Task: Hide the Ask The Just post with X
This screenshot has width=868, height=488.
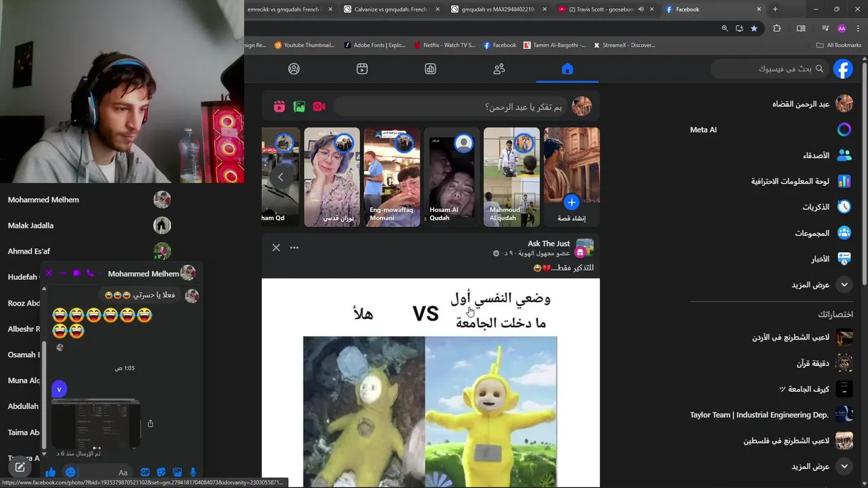Action: point(276,247)
